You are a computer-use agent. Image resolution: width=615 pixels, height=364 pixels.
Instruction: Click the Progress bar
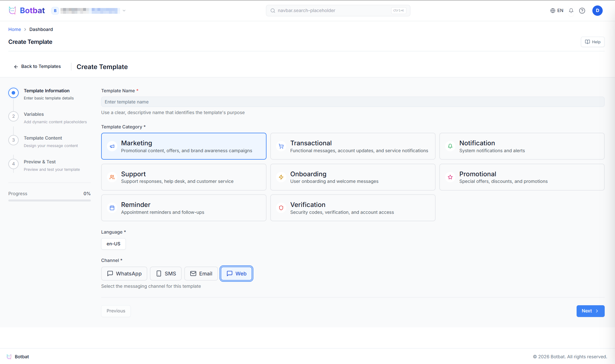[x=50, y=200]
